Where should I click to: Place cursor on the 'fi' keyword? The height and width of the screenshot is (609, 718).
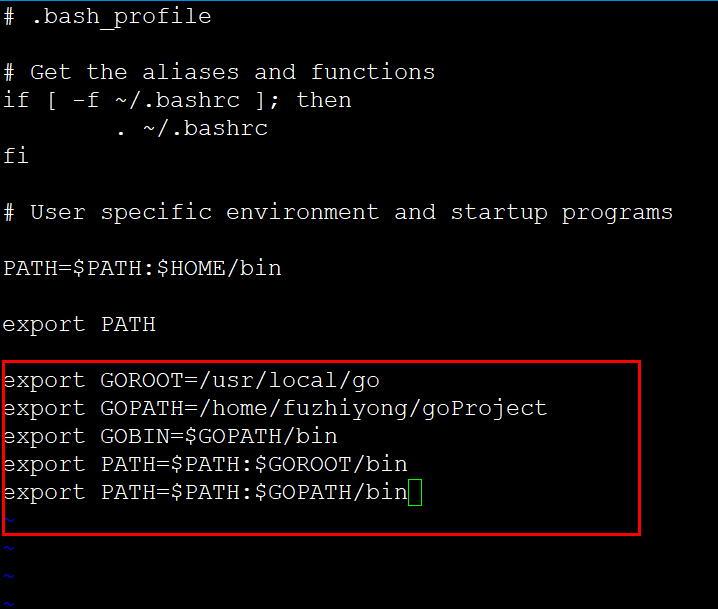click(15, 157)
